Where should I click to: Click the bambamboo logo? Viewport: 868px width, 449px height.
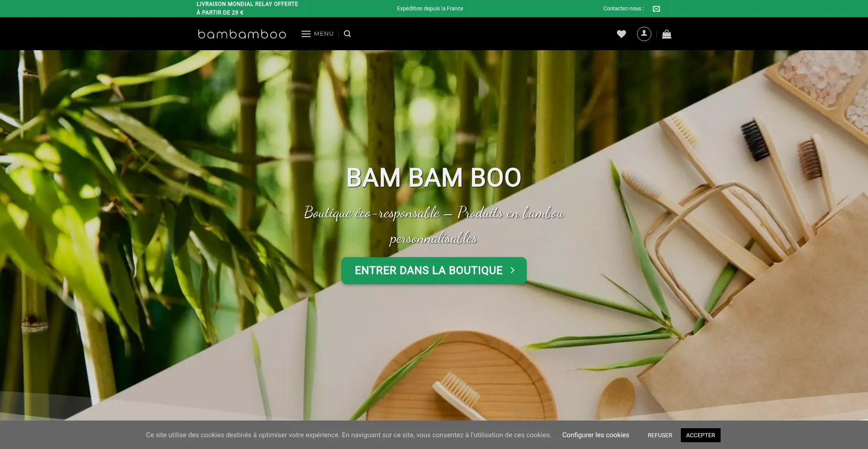coord(242,34)
